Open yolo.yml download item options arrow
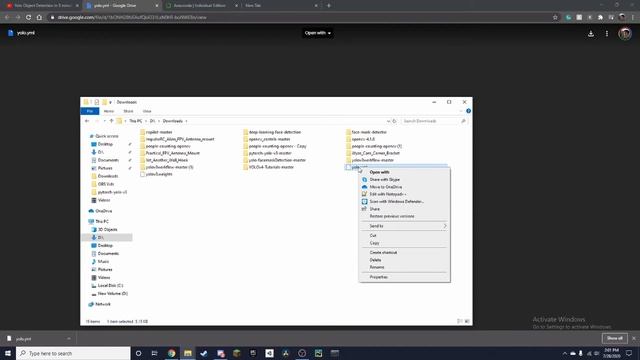Viewport: 640px width, 360px height. 69,339
